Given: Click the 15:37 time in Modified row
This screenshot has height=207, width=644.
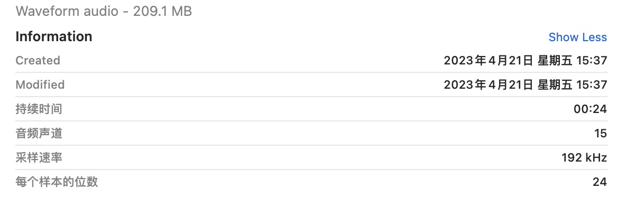Looking at the screenshot, I should pyautogui.click(x=592, y=84).
